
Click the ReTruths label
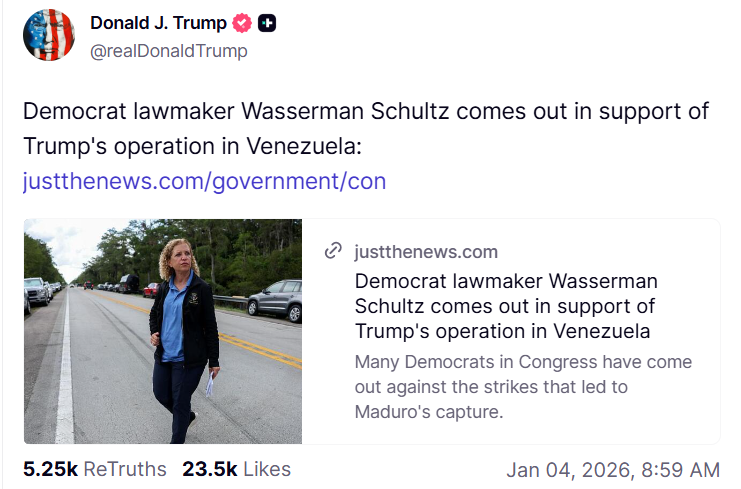[x=125, y=469]
